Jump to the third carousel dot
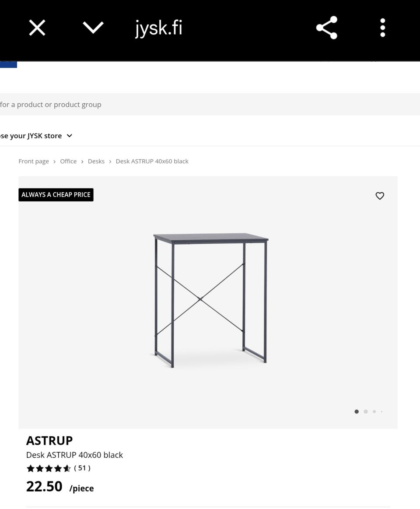The image size is (420, 509). (374, 411)
